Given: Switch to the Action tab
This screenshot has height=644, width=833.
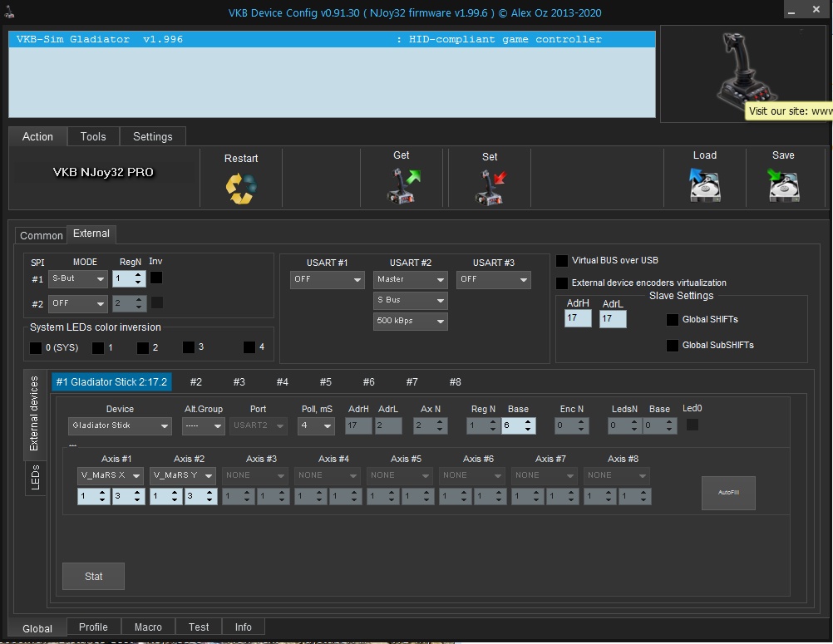Looking at the screenshot, I should click(x=37, y=136).
